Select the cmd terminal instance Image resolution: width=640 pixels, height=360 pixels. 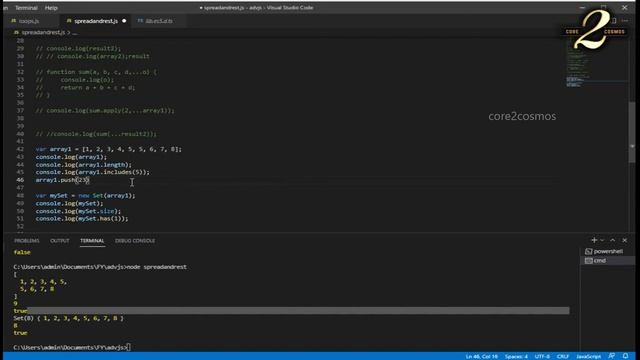pos(607,260)
